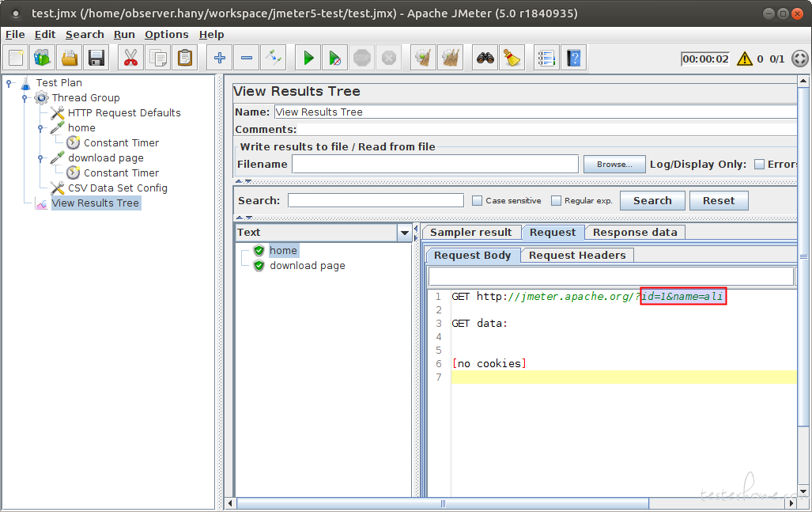
Task: Start the test with green Run arrow
Action: click(308, 58)
